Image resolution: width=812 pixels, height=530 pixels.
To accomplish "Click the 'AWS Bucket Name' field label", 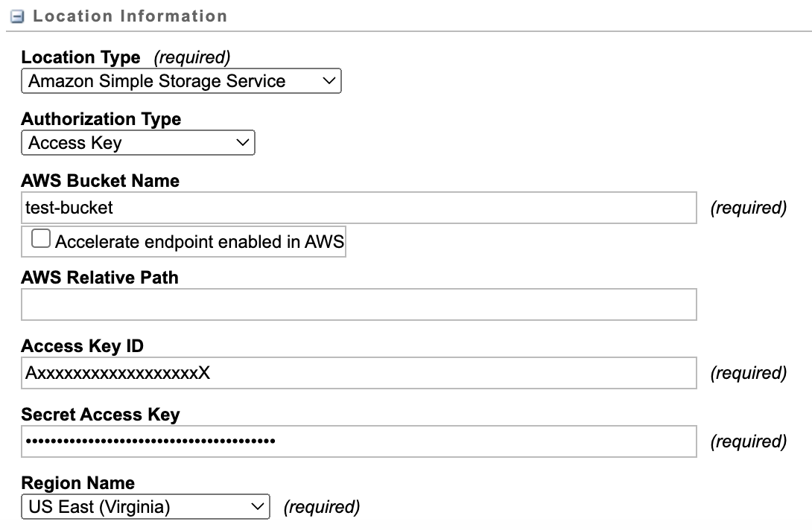I will pyautogui.click(x=100, y=180).
